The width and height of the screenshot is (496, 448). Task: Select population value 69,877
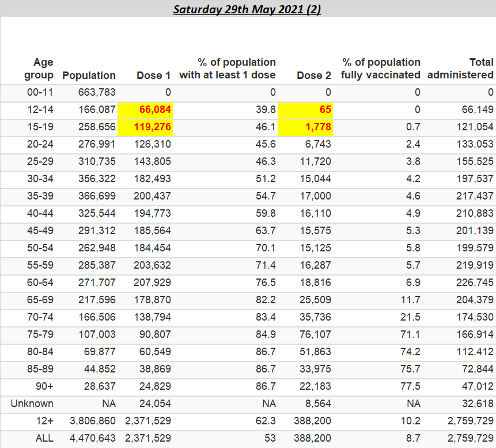[100, 352]
